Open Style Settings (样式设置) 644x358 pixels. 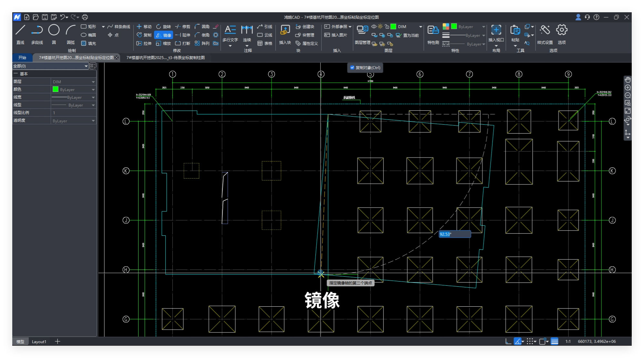click(x=545, y=30)
